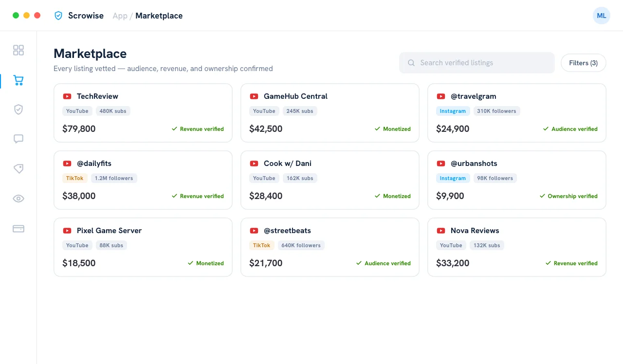
Task: Click the play icon beside GameHub Central
Action: 254,96
